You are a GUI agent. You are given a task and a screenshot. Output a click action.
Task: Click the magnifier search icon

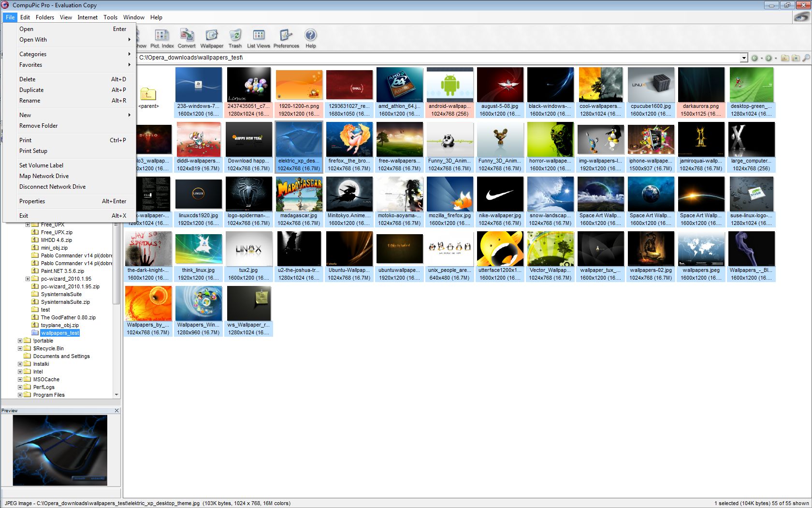tap(806, 58)
